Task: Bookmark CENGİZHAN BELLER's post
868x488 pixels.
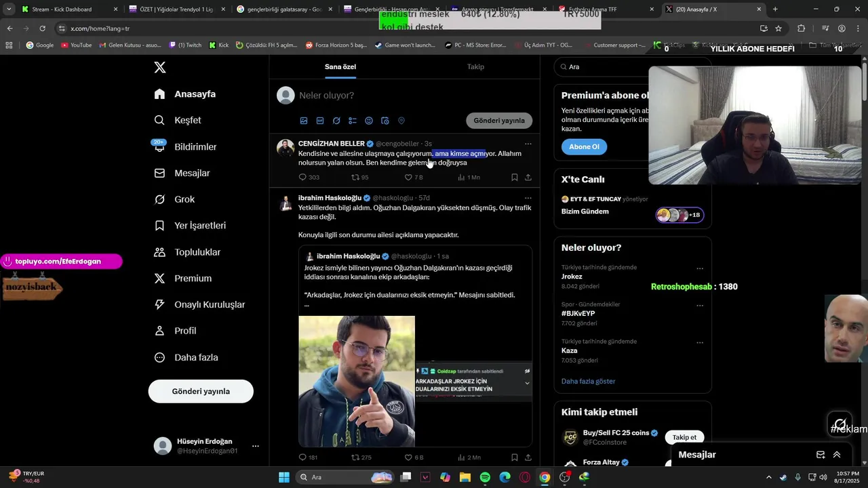Action: point(514,178)
